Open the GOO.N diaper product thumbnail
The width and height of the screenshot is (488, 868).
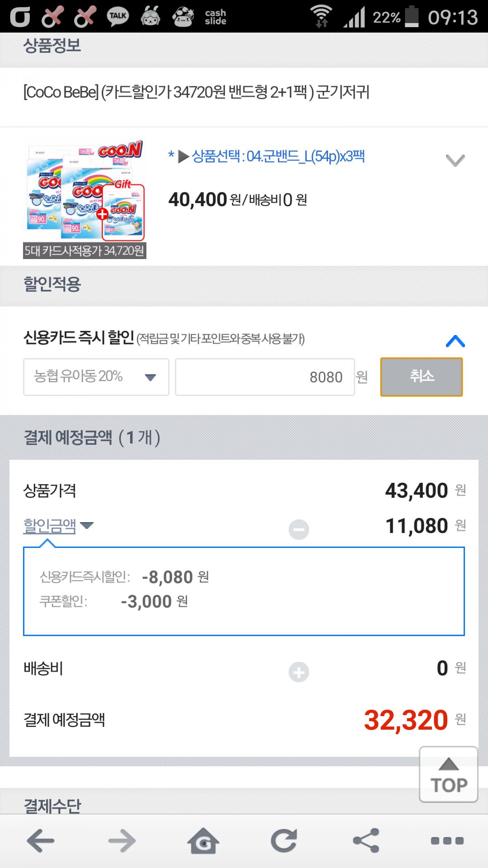click(84, 191)
